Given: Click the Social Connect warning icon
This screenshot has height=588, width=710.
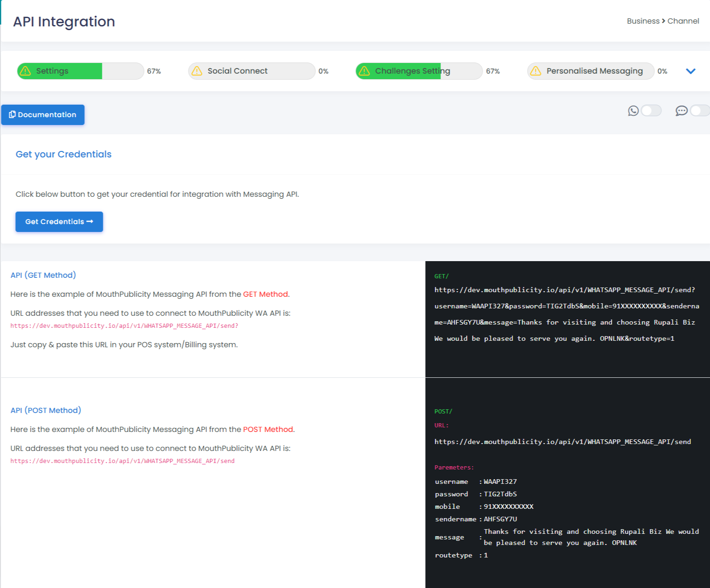Looking at the screenshot, I should coord(197,71).
